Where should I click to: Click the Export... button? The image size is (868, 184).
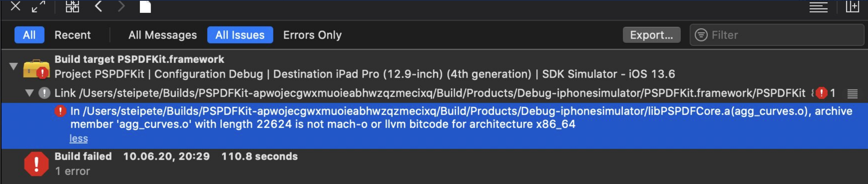pyautogui.click(x=651, y=35)
